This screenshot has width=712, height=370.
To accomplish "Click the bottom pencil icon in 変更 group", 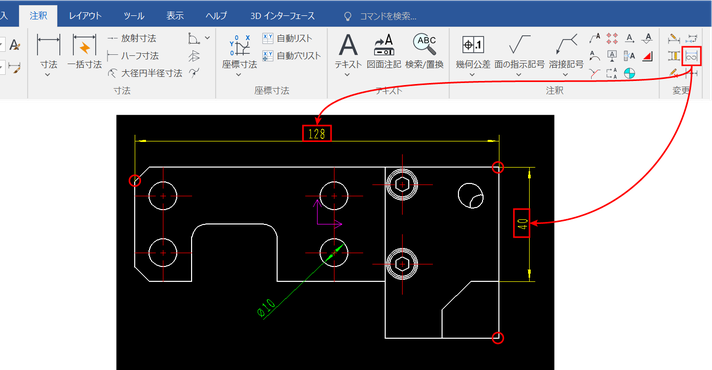I will tap(674, 73).
